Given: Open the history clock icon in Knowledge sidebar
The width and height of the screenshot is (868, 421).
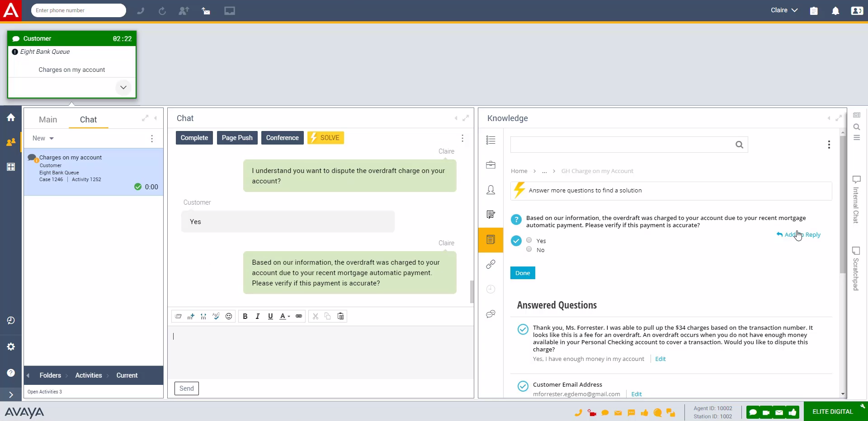Looking at the screenshot, I should click(491, 289).
